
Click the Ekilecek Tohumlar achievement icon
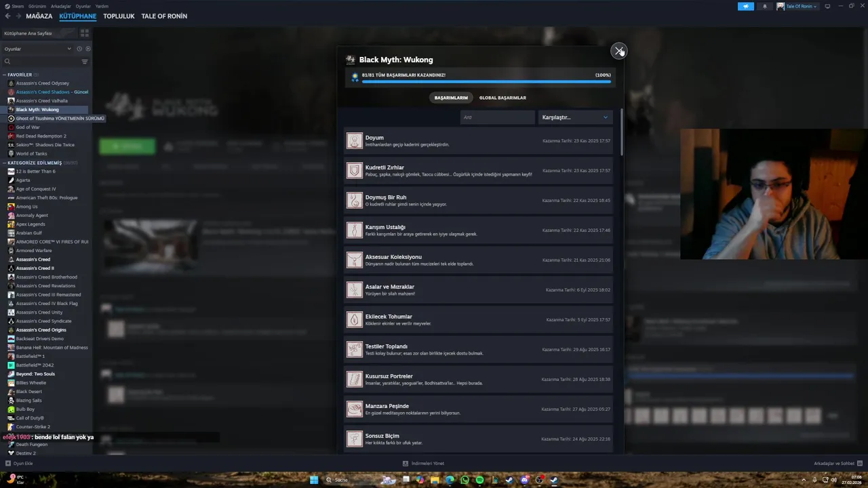[x=355, y=319]
